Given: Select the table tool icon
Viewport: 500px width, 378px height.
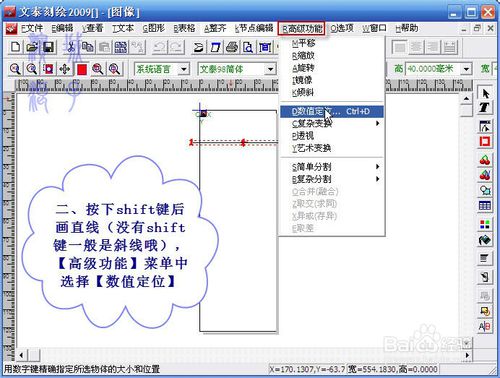Looking at the screenshot, I should click(485, 205).
